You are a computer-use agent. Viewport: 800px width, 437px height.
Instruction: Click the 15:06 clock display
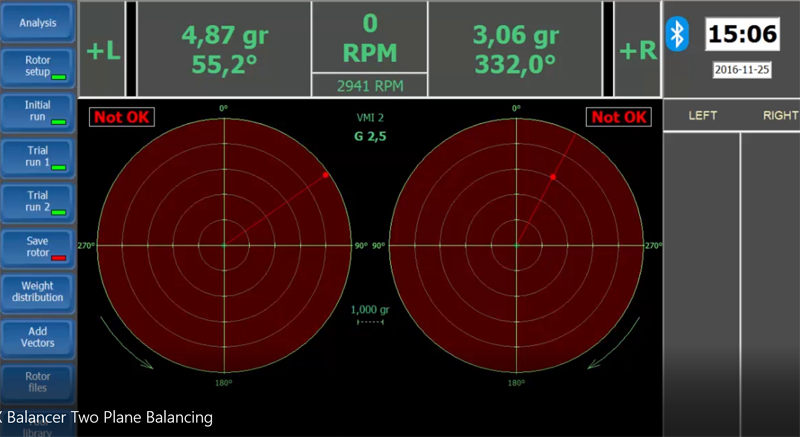(x=742, y=35)
